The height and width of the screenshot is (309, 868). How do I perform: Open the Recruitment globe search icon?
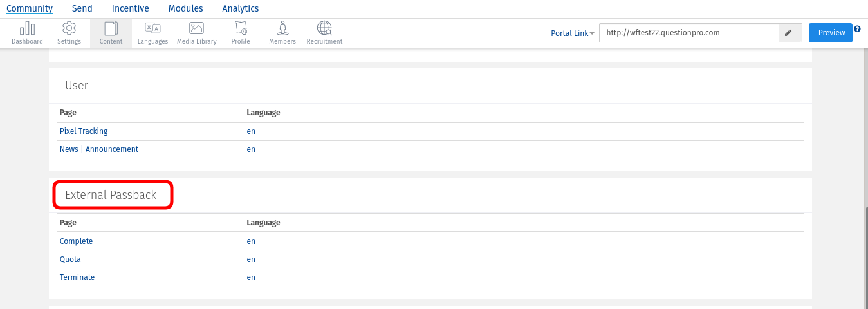324,29
